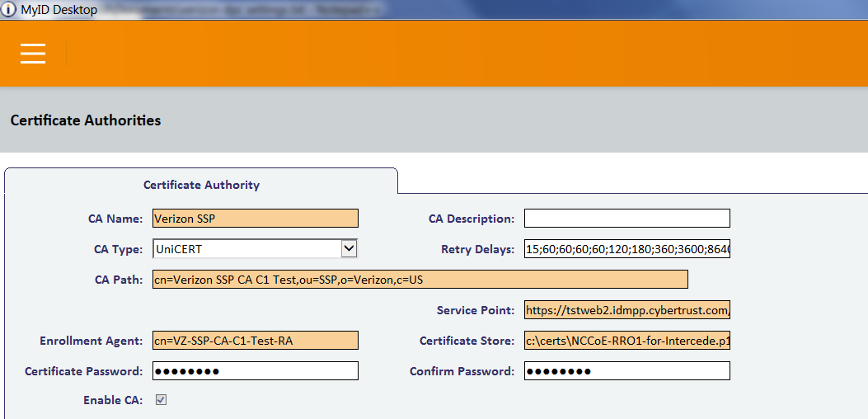The image size is (868, 419).
Task: Click the Certificate Password label
Action: coord(83,371)
